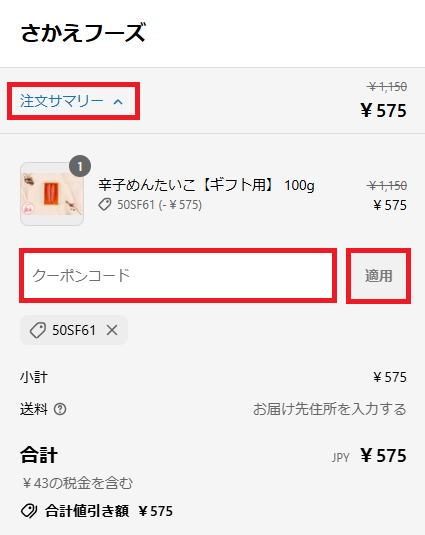This screenshot has width=425, height=535.
Task: Click the 合計値引き額 tags icon
Action: [29, 511]
